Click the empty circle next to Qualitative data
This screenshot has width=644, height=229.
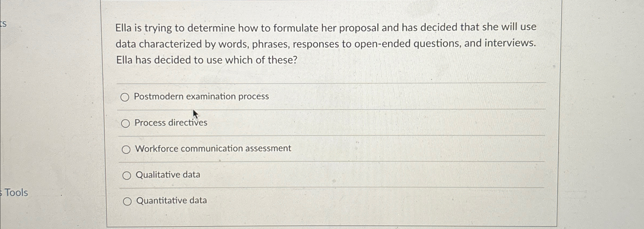(x=126, y=175)
